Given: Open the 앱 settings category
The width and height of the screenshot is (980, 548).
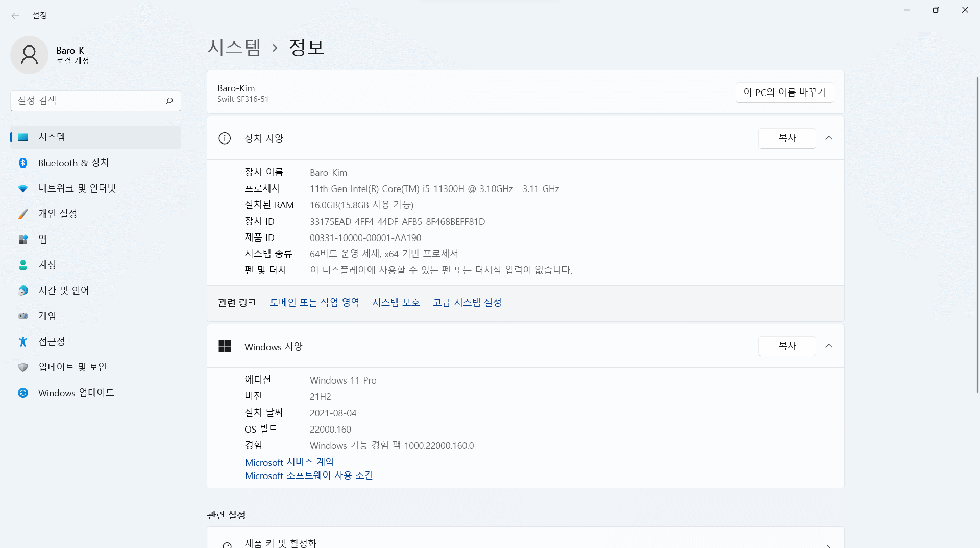Looking at the screenshot, I should [x=95, y=240].
